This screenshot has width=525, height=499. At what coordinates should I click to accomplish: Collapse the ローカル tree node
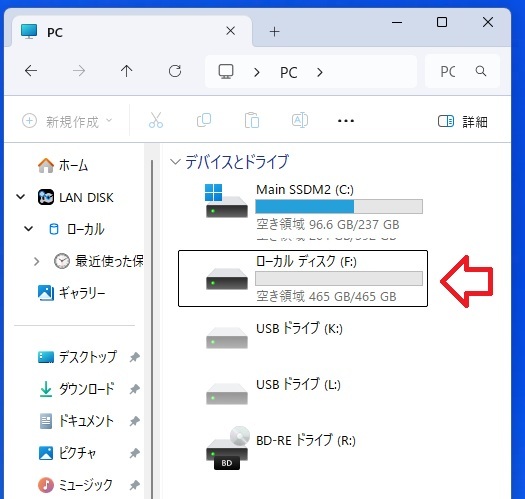[x=29, y=229]
